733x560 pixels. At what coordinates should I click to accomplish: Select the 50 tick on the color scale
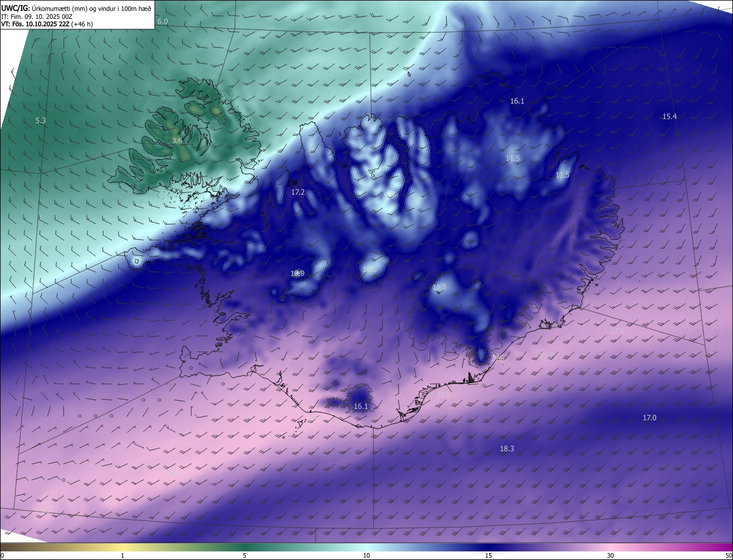click(x=728, y=555)
